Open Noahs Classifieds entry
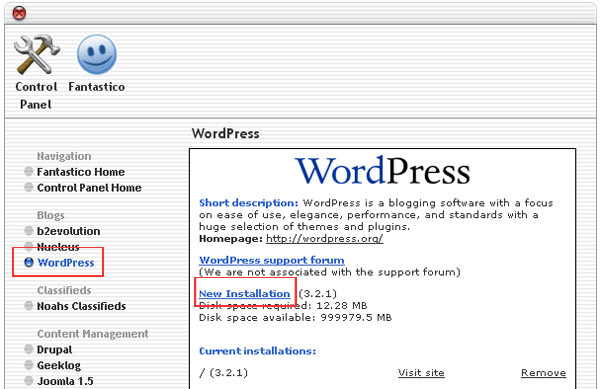 (x=81, y=306)
